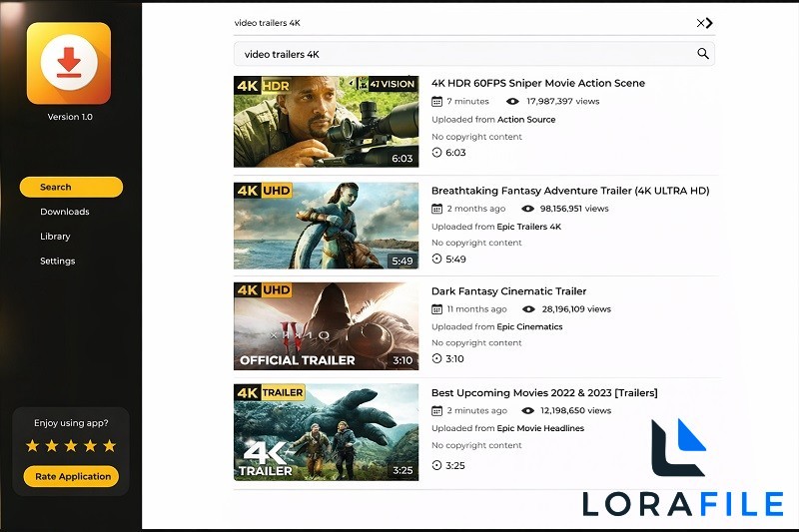
Task: Click eye icon beside 17,987,397 views
Action: pos(512,101)
